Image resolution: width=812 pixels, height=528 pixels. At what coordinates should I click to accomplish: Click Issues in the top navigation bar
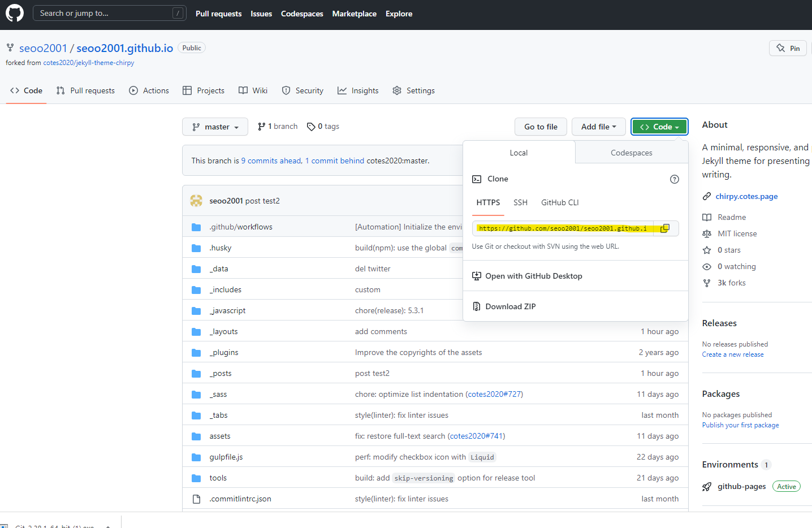(x=261, y=14)
